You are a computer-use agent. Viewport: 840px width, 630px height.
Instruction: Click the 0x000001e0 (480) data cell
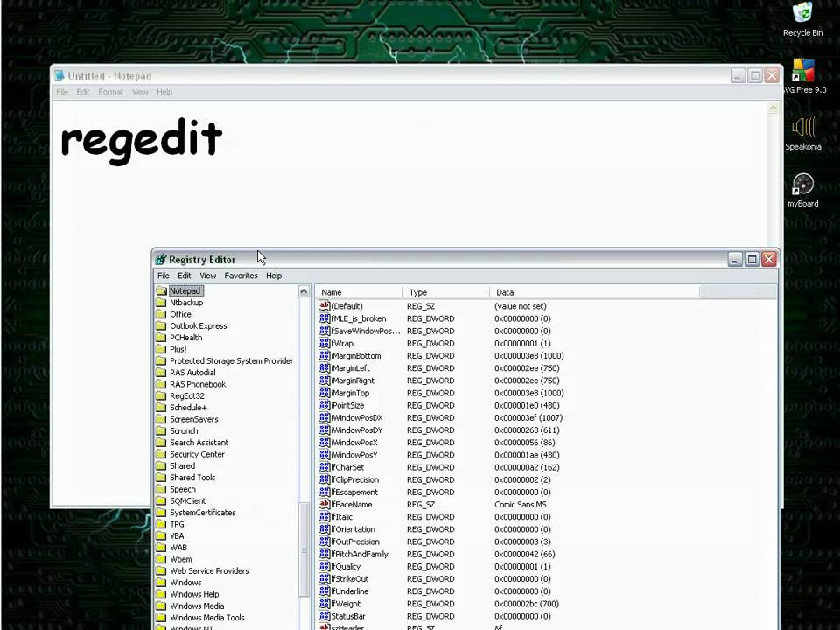click(526, 405)
